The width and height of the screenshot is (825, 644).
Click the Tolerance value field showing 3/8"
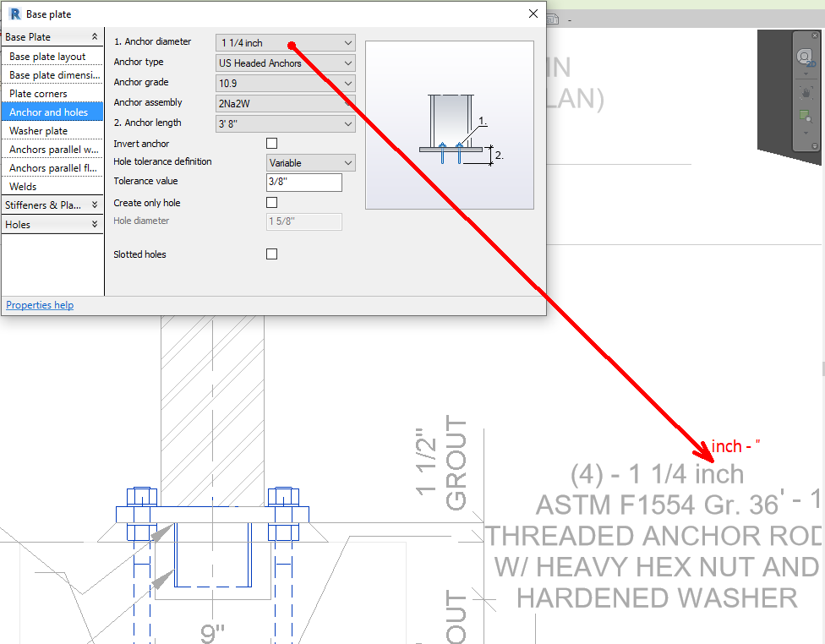tap(303, 182)
